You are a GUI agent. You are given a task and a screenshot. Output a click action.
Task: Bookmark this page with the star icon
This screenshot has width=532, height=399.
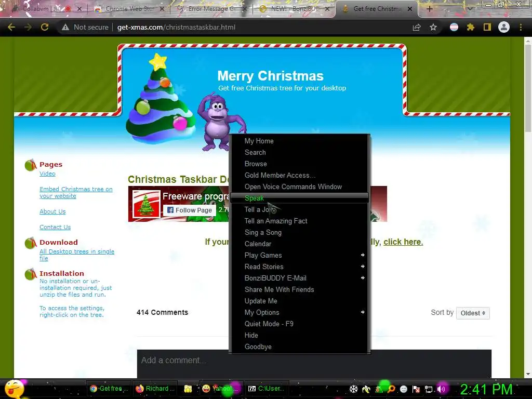pos(433,27)
